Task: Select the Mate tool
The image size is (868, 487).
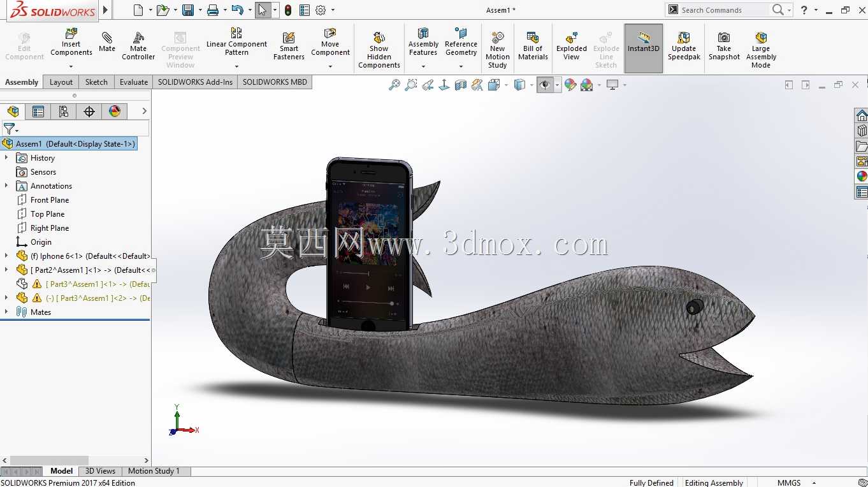Action: coord(107,41)
